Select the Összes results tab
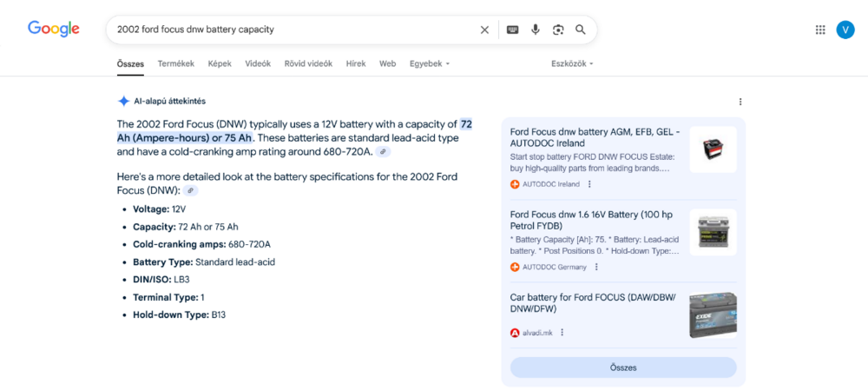 point(131,63)
